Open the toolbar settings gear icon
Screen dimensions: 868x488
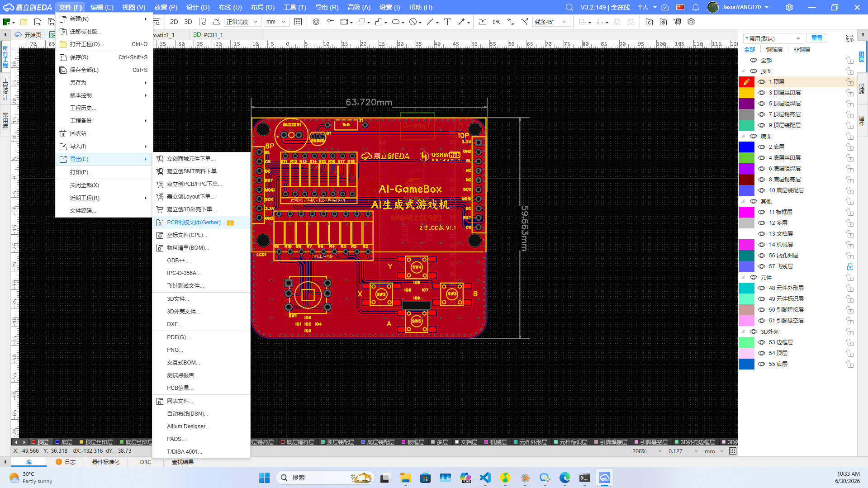[691, 22]
